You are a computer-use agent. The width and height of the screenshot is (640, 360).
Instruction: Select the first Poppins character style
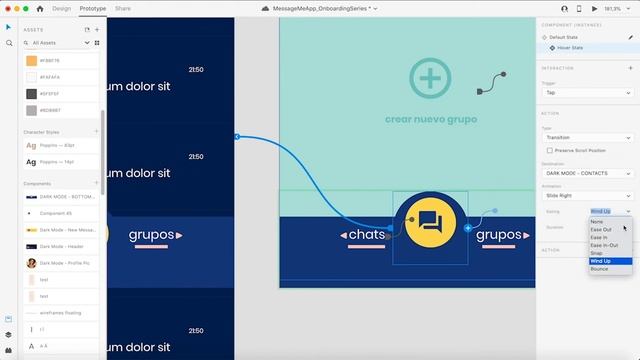click(61, 145)
